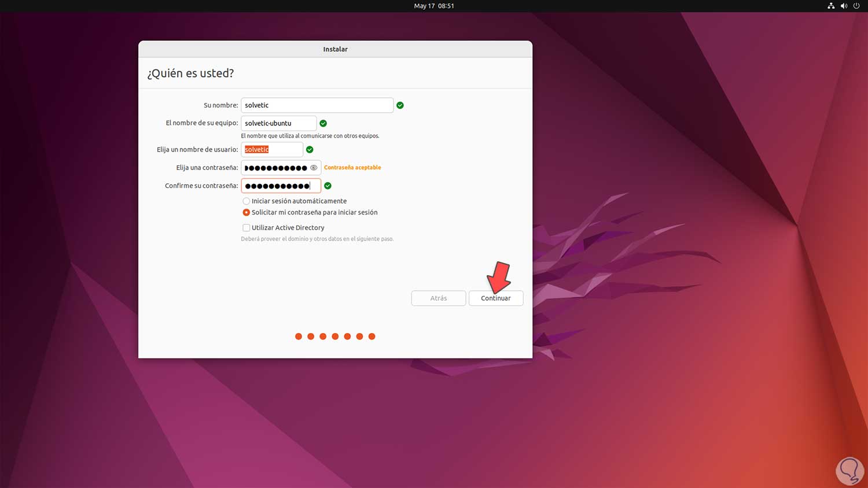Image resolution: width=868 pixels, height=488 pixels.
Task: Click green check icon beside username field
Action: 310,150
